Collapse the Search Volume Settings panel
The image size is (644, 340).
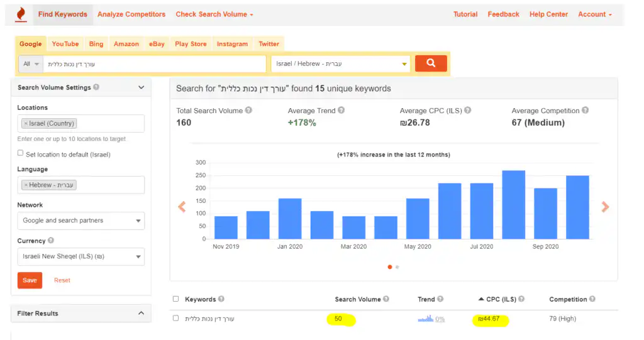pos(141,87)
